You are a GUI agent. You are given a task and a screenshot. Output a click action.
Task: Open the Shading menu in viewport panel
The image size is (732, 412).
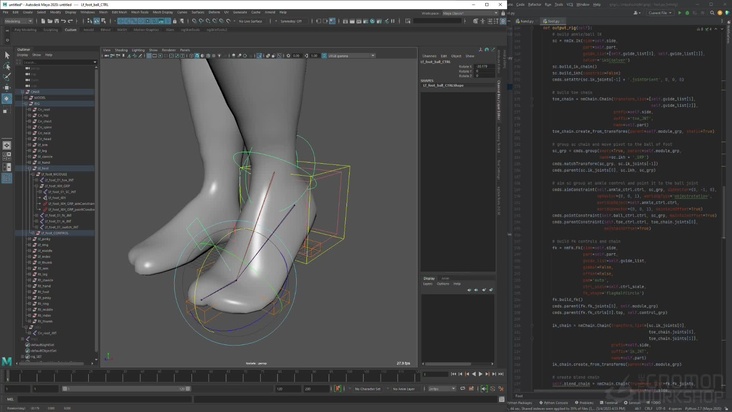(121, 49)
